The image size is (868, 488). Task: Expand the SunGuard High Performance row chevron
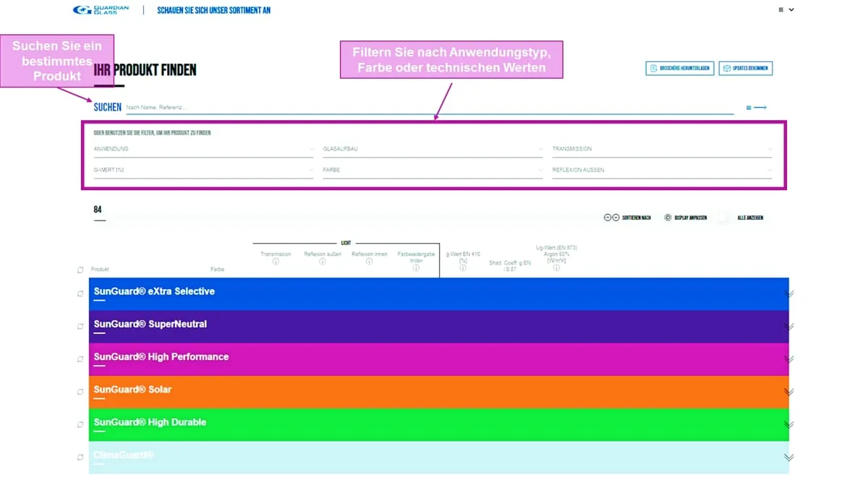pyautogui.click(x=789, y=359)
